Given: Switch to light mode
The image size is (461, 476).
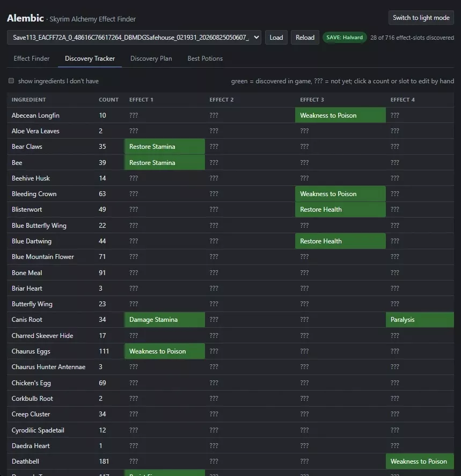Looking at the screenshot, I should click(x=421, y=18).
